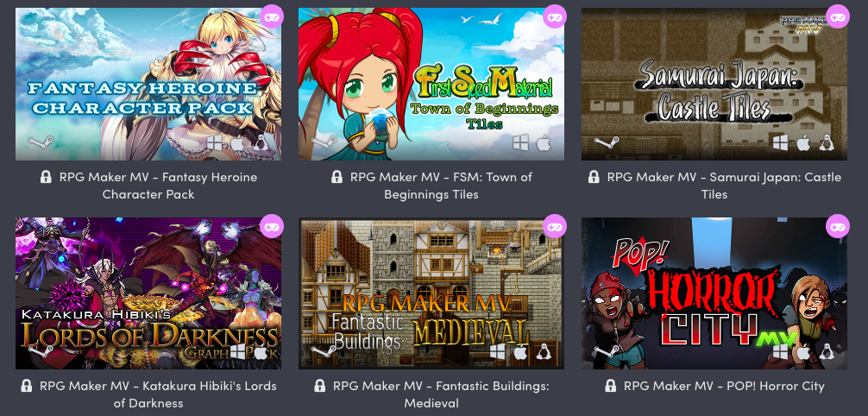Screen dimensions: 868x416
Task: Open the Lords of Darkness cover image
Action: pos(148,293)
